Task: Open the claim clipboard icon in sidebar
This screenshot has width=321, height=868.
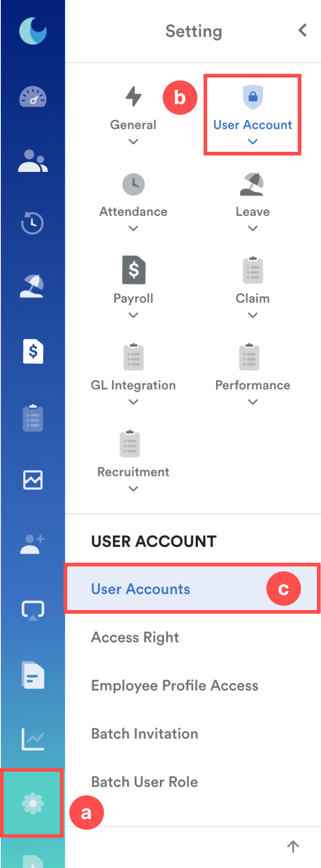Action: click(x=33, y=418)
